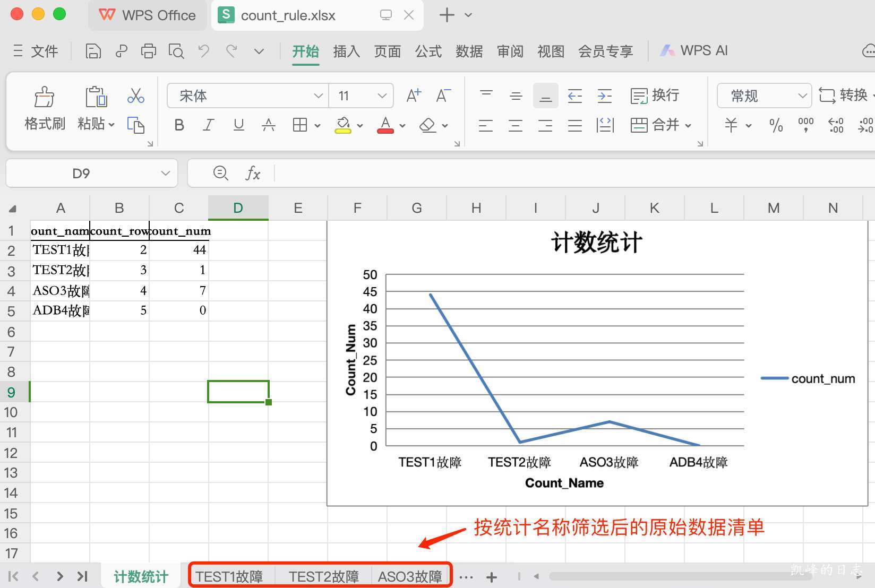875x588 pixels.
Task: Click the yellow fill color swatch
Action: tap(343, 125)
